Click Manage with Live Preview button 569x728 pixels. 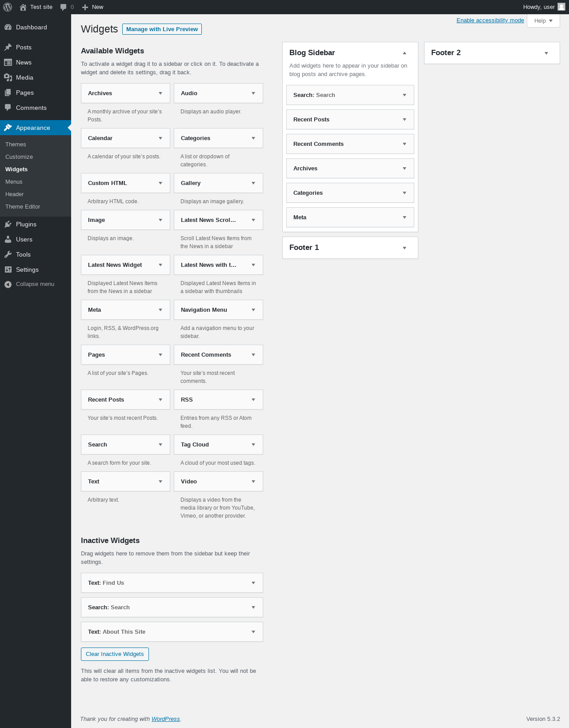(x=162, y=29)
